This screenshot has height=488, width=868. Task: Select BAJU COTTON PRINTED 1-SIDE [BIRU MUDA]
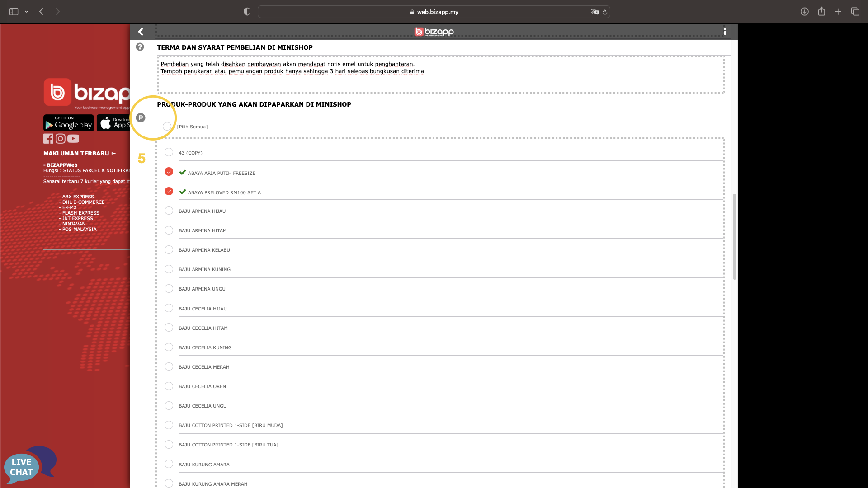[x=169, y=425]
